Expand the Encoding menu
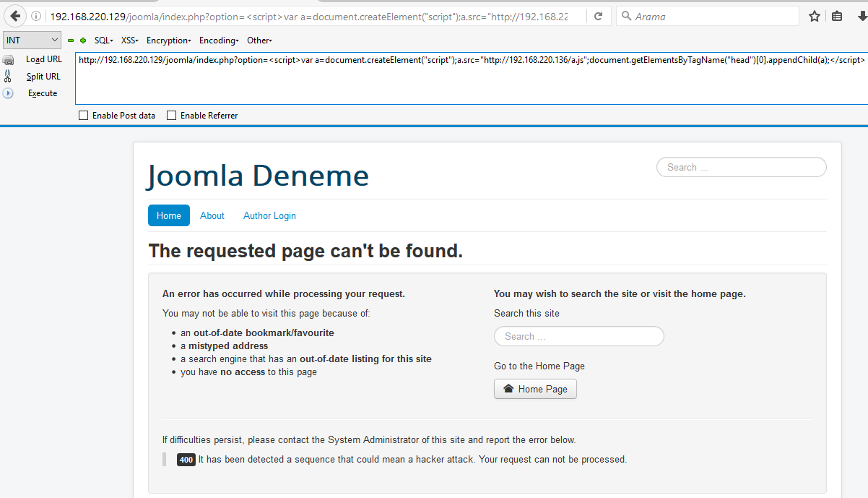The height and width of the screenshot is (498, 868). tap(220, 40)
